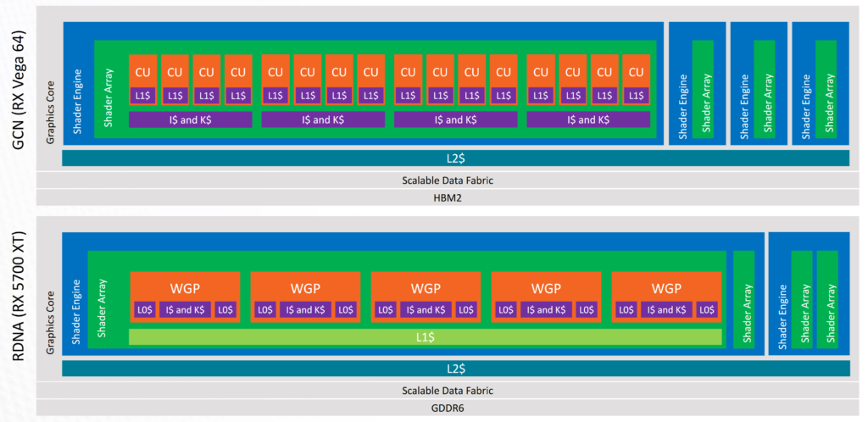Select the light green L1$ bar under the WGPs
Viewport: 868px width, 422px height.
coord(426,336)
